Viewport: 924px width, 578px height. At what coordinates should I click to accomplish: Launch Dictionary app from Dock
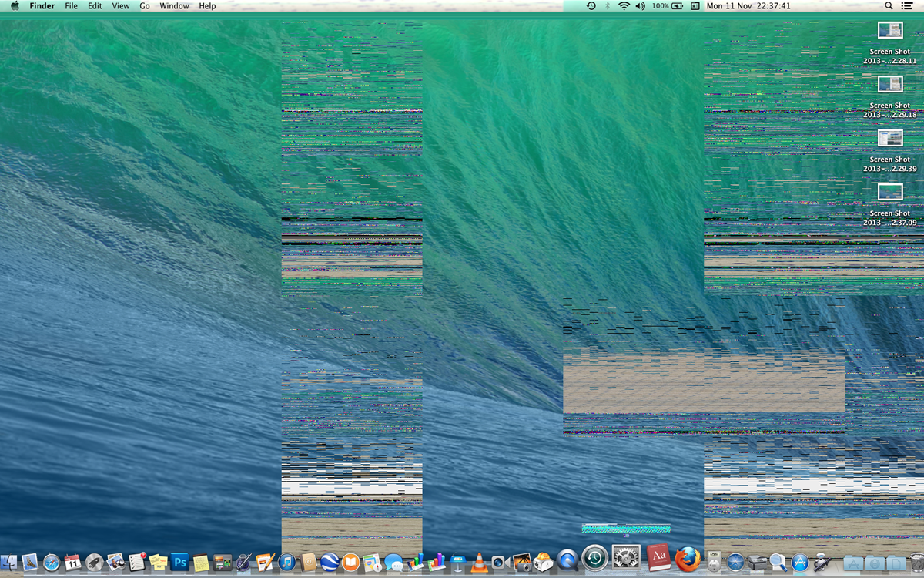(658, 557)
